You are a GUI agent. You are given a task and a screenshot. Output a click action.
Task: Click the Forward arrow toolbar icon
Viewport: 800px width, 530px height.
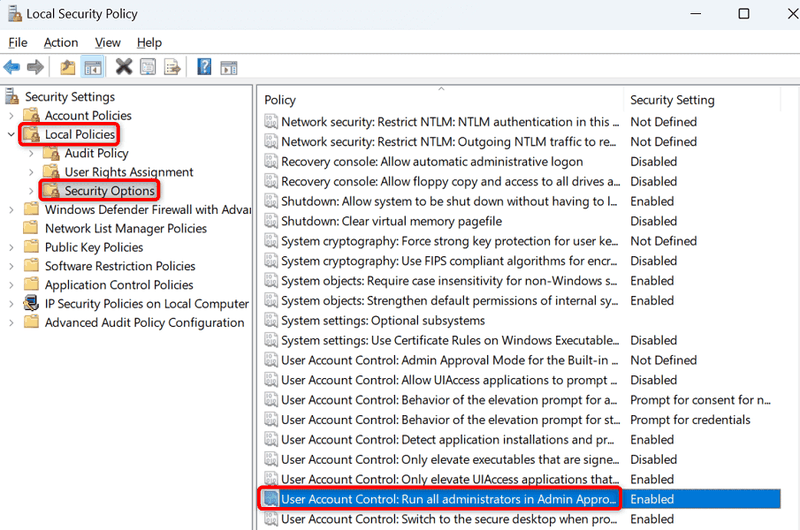tap(35, 67)
